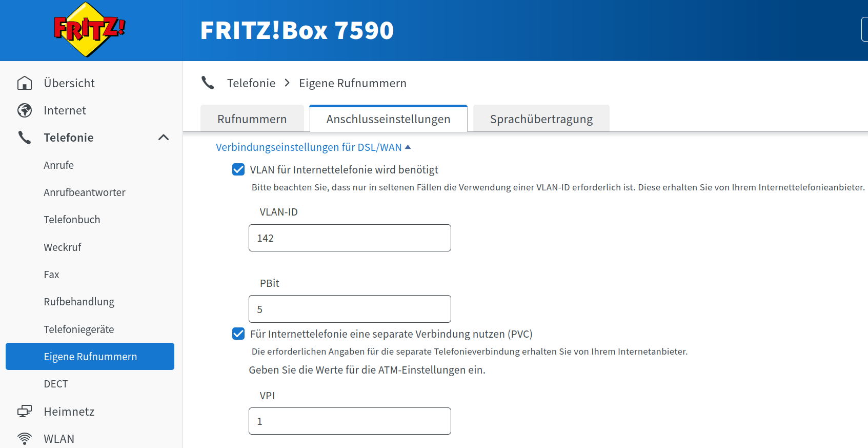The image size is (868, 448).
Task: Toggle separate Verbindung nutzen (PVC) checkbox
Action: 238,334
